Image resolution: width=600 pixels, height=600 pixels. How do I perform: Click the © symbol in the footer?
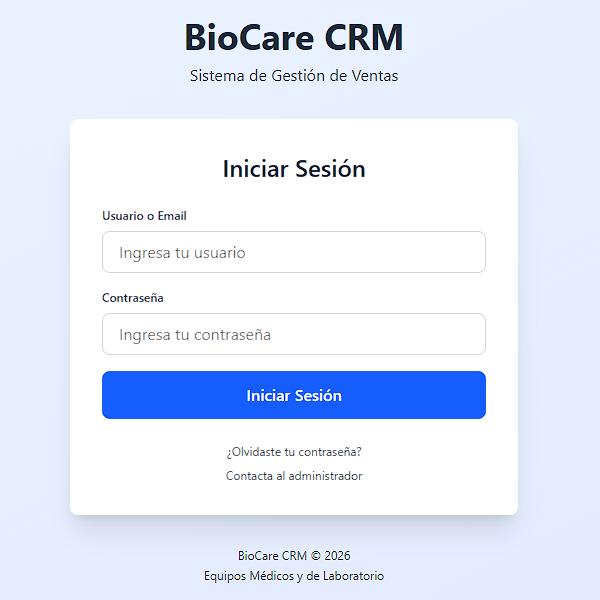315,556
